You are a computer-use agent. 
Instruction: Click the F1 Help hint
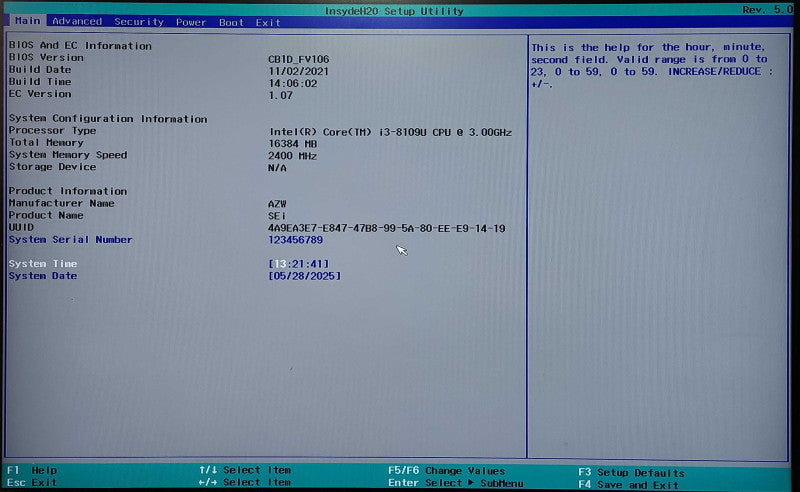pos(32,470)
